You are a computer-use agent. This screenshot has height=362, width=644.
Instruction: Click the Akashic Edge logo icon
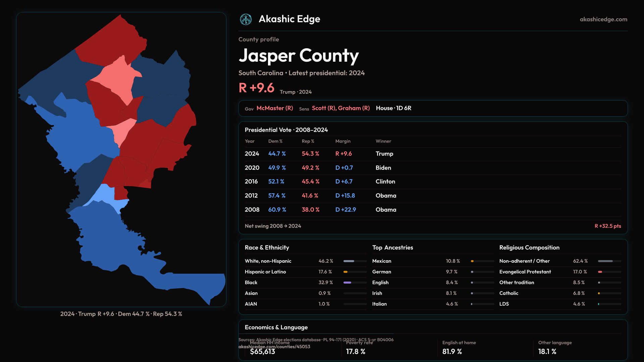(x=246, y=19)
